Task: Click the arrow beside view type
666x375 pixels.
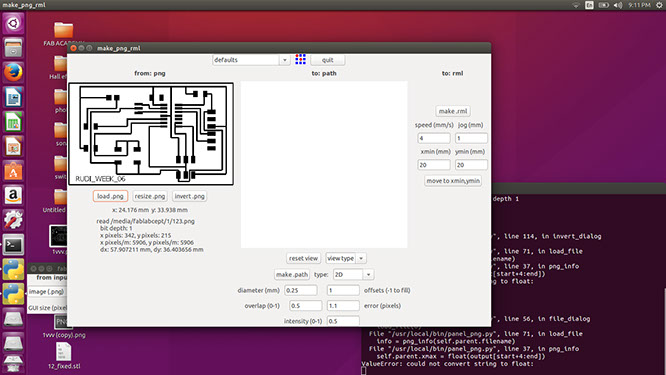Action: point(361,258)
